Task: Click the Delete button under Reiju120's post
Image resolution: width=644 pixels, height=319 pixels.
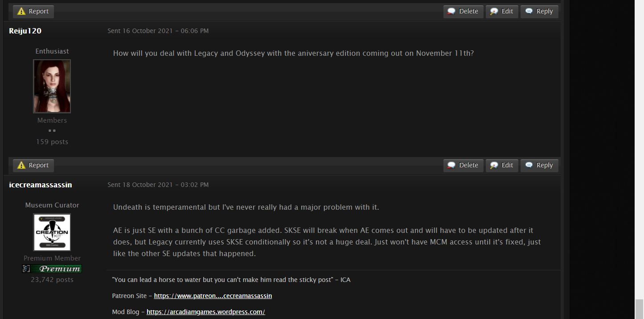Action: coord(464,166)
